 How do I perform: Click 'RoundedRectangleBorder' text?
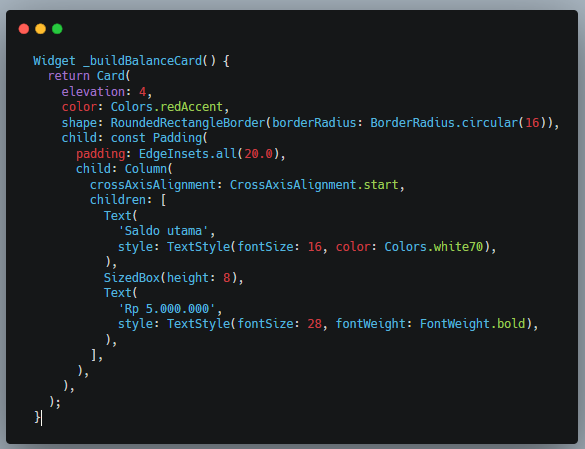[188, 122]
